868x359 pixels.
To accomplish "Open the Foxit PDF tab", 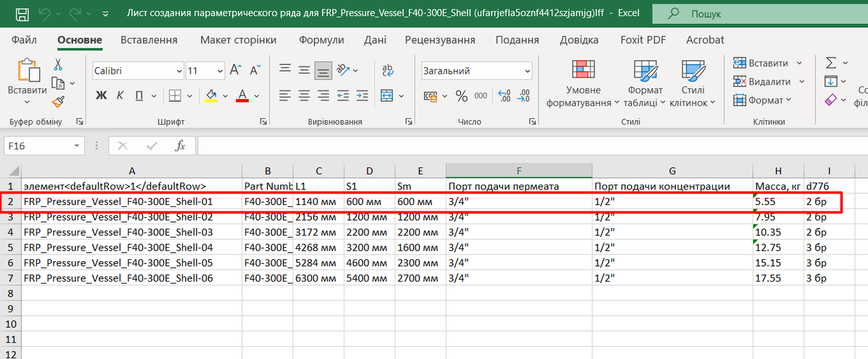I will [643, 40].
